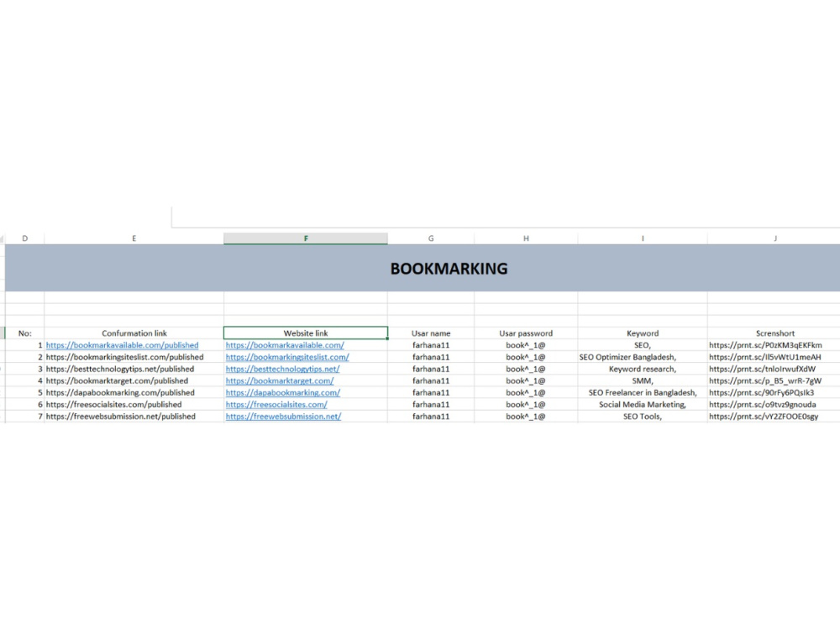The width and height of the screenshot is (840, 629).
Task: Open bookmarkavailable.com/published confirmation link
Action: (122, 345)
